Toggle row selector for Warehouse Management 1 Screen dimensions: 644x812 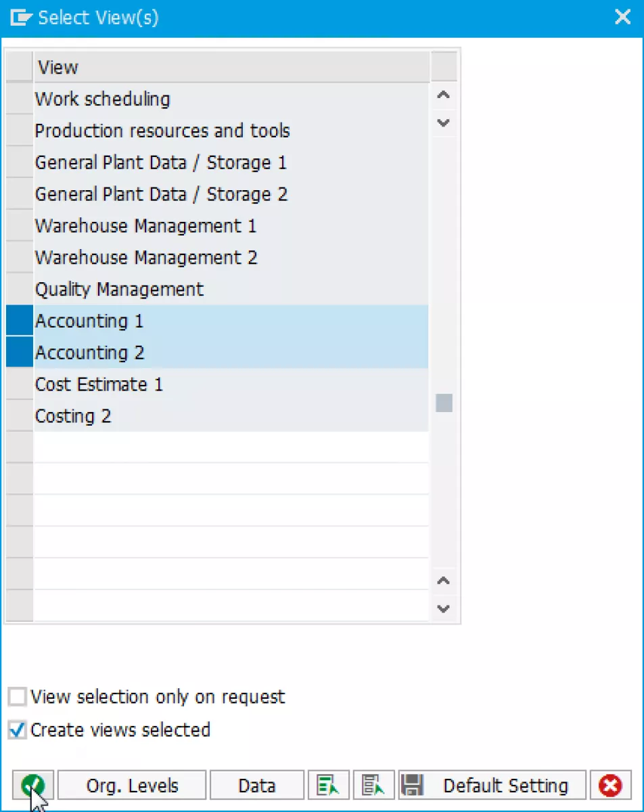point(20,226)
